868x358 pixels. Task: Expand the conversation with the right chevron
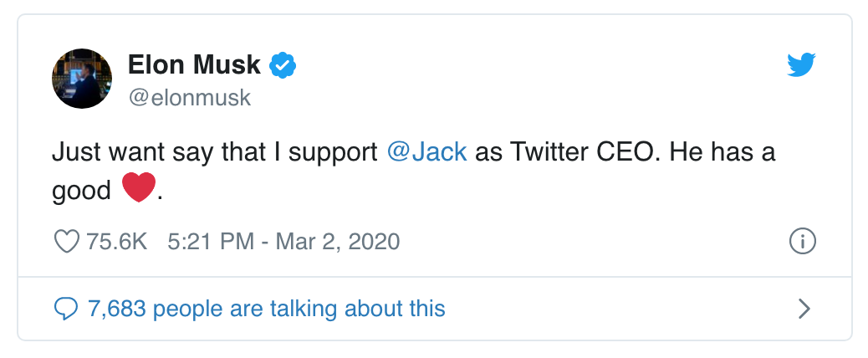804,309
